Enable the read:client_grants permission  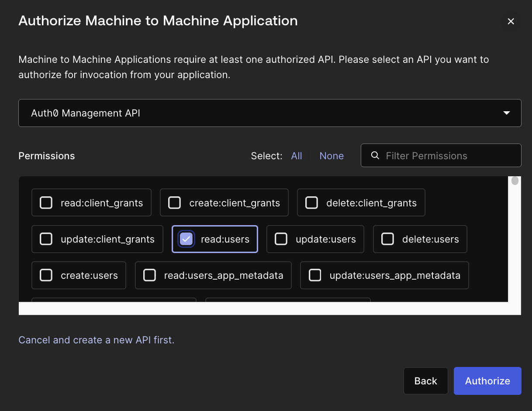tap(46, 202)
